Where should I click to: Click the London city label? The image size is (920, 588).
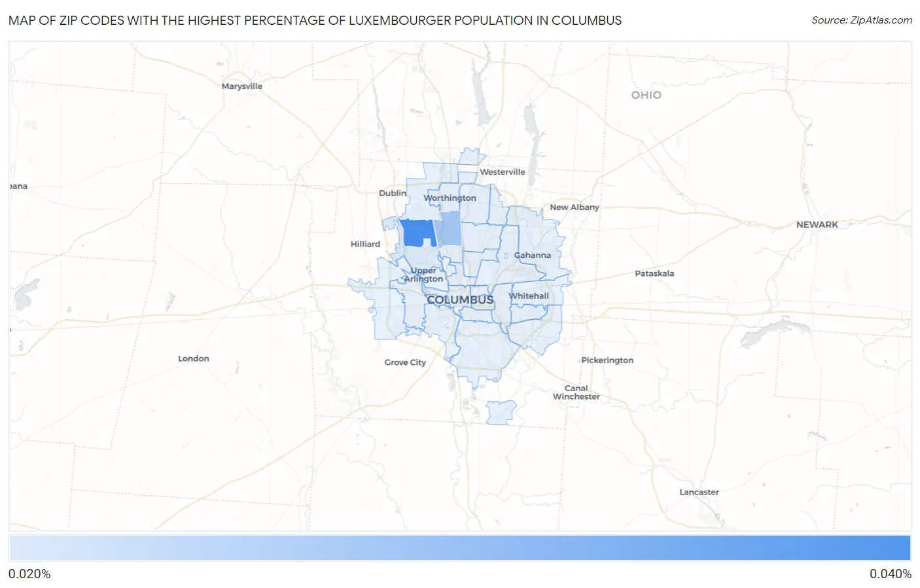point(194,358)
